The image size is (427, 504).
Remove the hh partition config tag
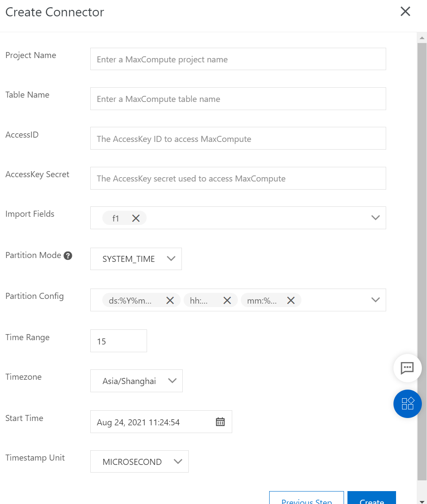[x=227, y=301]
